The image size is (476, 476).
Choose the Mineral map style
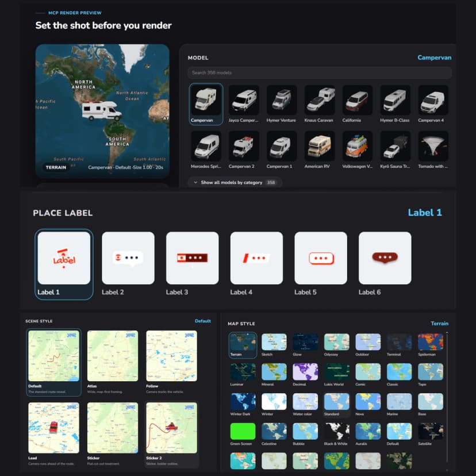pos(274,371)
